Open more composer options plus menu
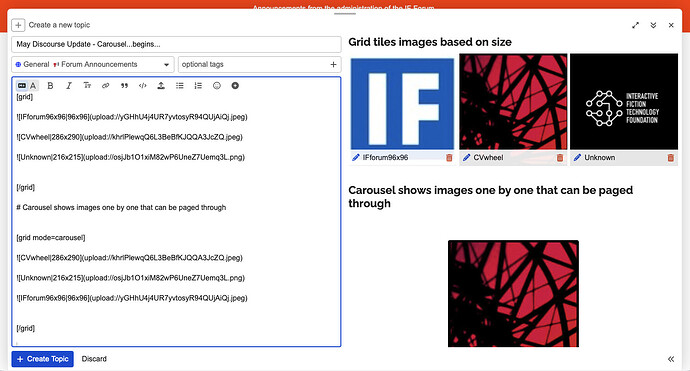 click(x=235, y=86)
